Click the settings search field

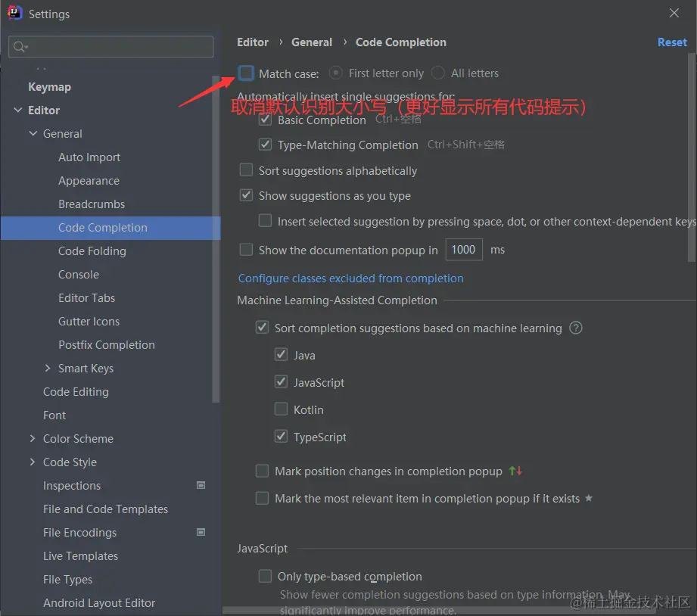(110, 47)
